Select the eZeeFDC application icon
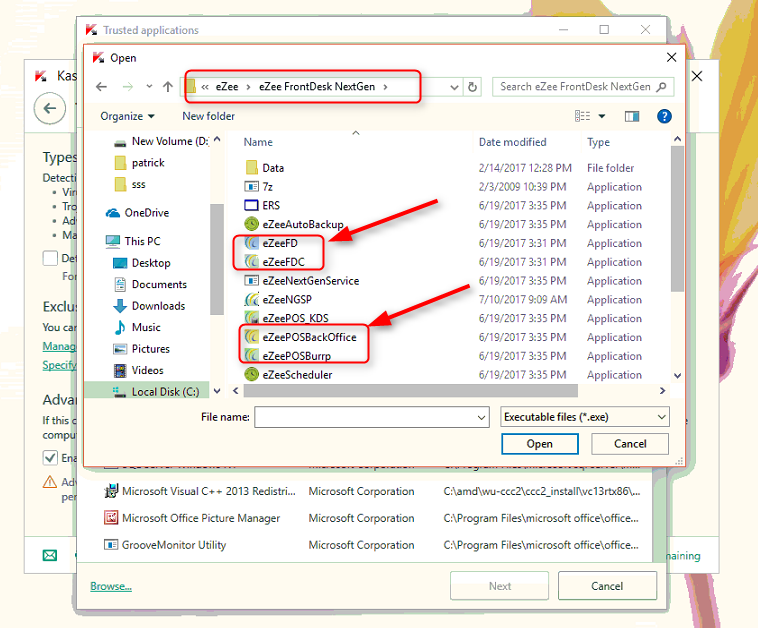The image size is (758, 628). point(251,262)
